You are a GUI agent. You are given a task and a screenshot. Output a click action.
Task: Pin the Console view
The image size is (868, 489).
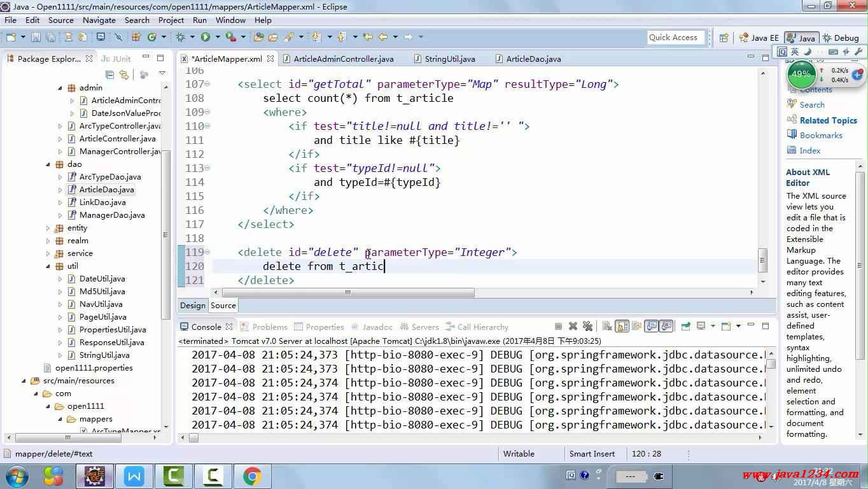click(685, 327)
